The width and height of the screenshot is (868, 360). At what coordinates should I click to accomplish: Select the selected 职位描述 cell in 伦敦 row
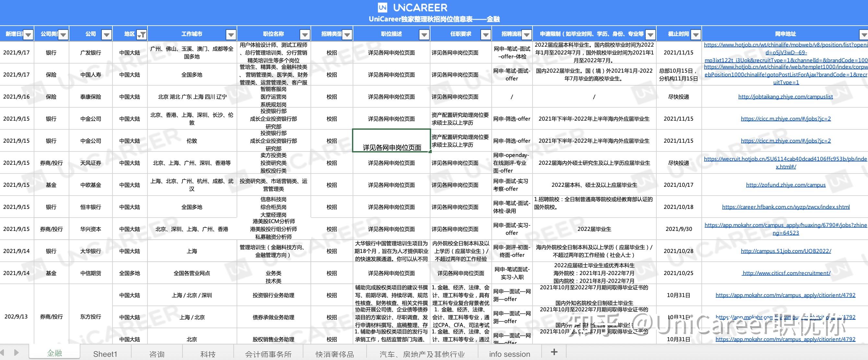[x=392, y=140]
